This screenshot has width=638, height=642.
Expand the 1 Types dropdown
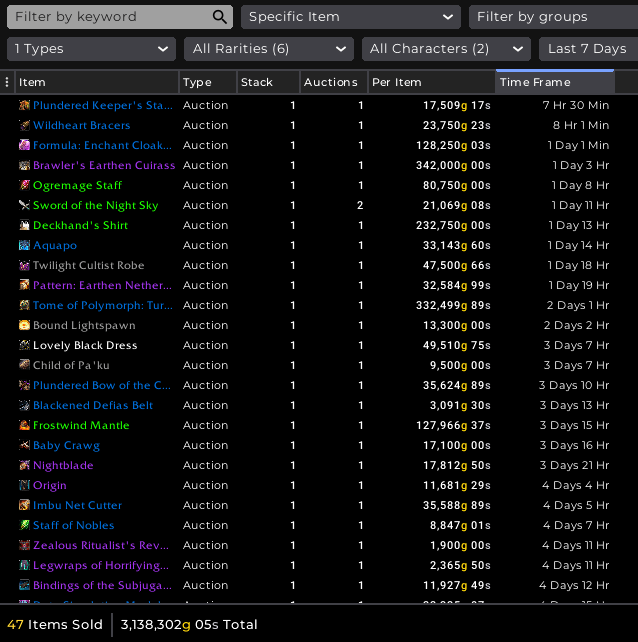(x=91, y=48)
